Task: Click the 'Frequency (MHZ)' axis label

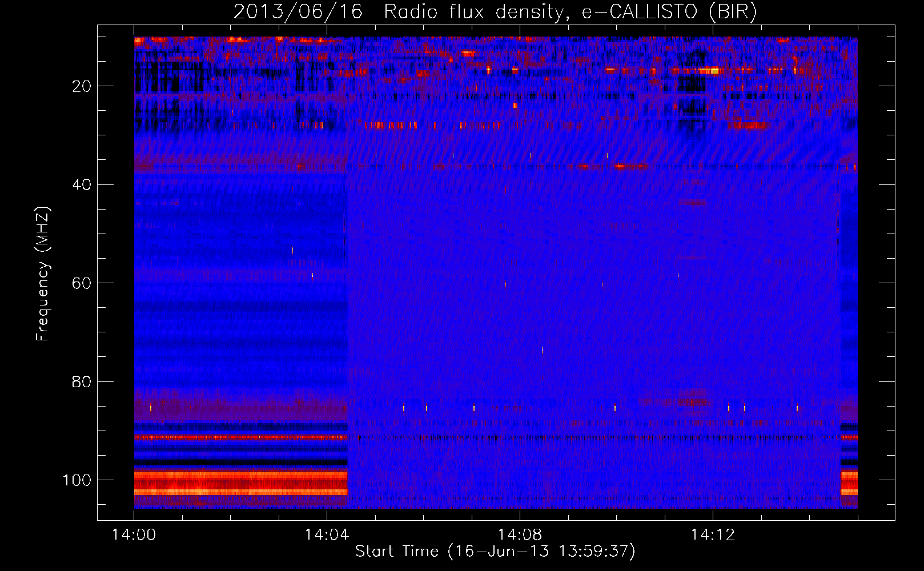Action: coord(43,274)
